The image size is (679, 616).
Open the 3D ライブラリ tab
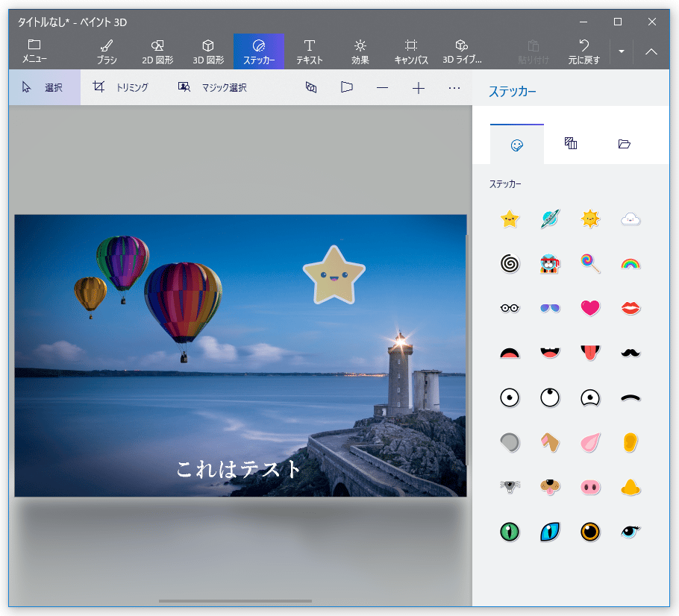[462, 51]
